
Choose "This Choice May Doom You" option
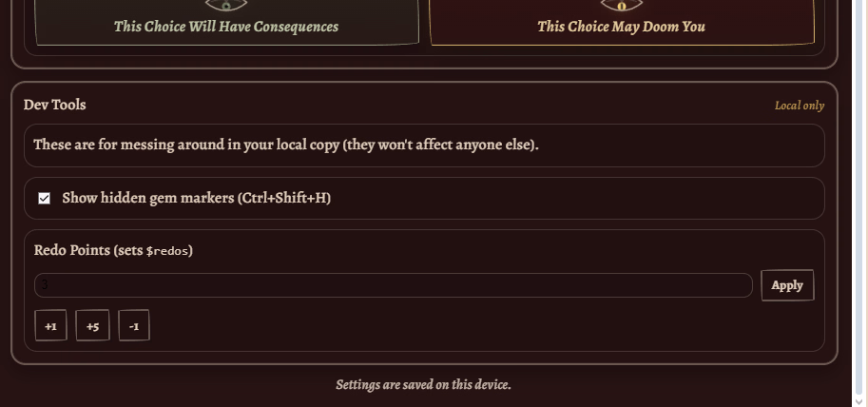(x=622, y=27)
